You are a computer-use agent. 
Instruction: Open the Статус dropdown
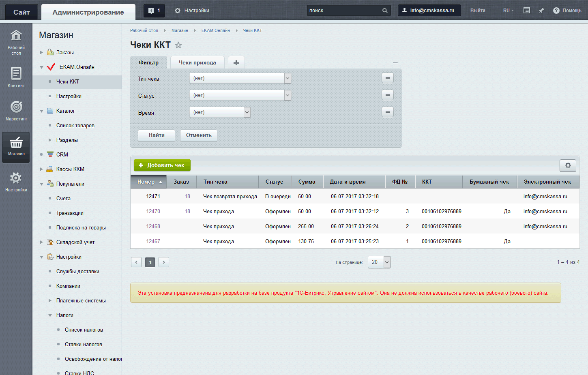[x=240, y=95]
